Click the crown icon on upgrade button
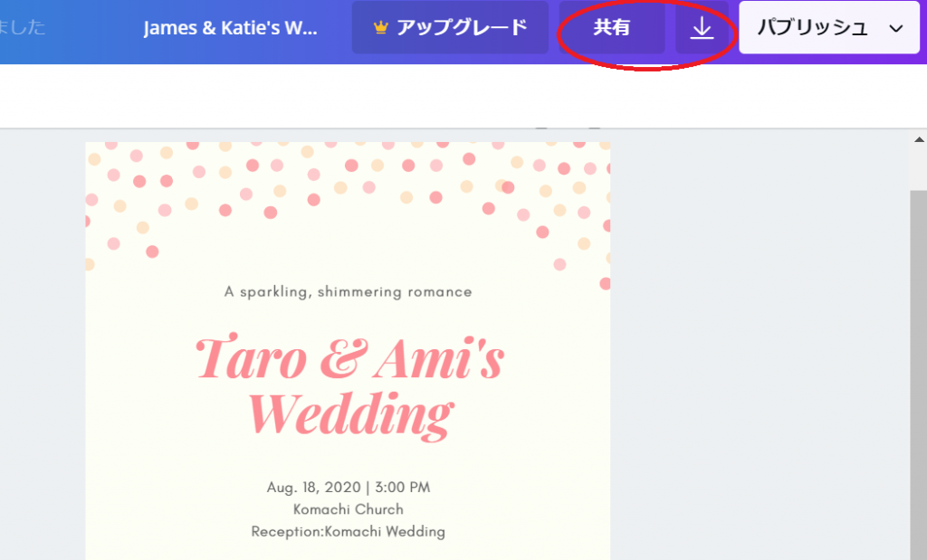The height and width of the screenshot is (560, 927). tap(381, 28)
